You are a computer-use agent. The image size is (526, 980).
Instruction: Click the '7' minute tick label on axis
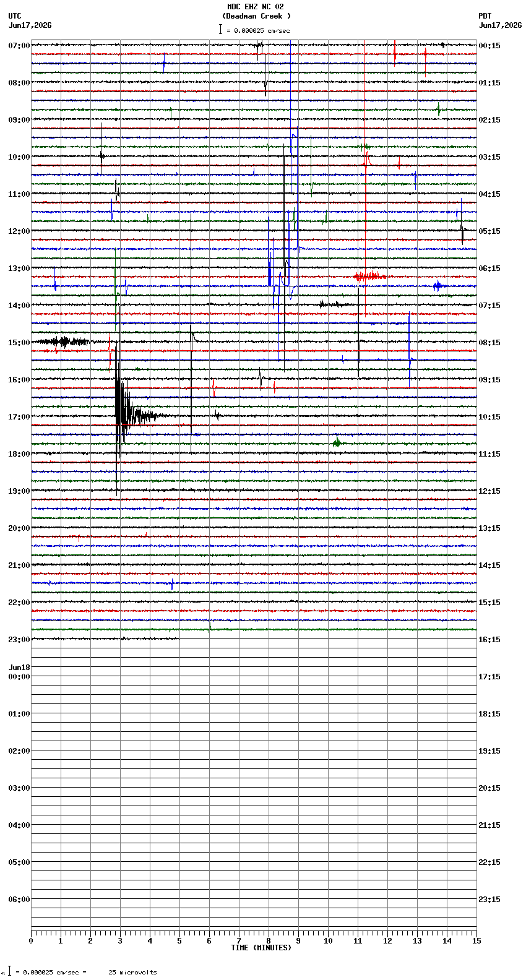pyautogui.click(x=239, y=941)
